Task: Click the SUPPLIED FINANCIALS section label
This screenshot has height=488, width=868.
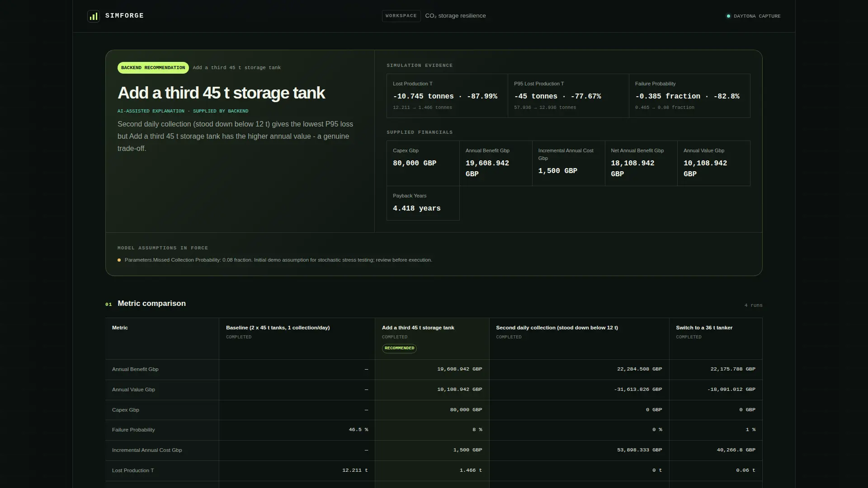Action: pyautogui.click(x=420, y=132)
